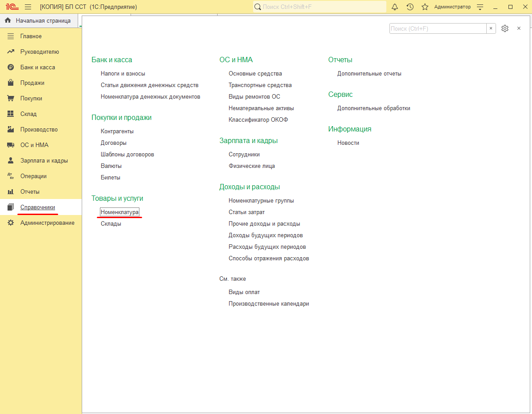The height and width of the screenshot is (414, 532).
Task: Clear the panel search field with X
Action: tap(491, 28)
